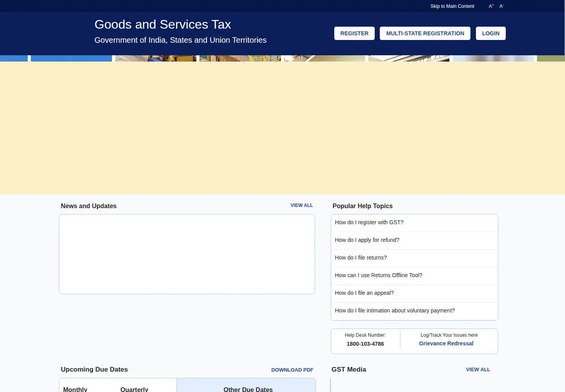Open 'How can I use Returns Offline Tool?'
The image size is (565, 392).
pyautogui.click(x=414, y=276)
